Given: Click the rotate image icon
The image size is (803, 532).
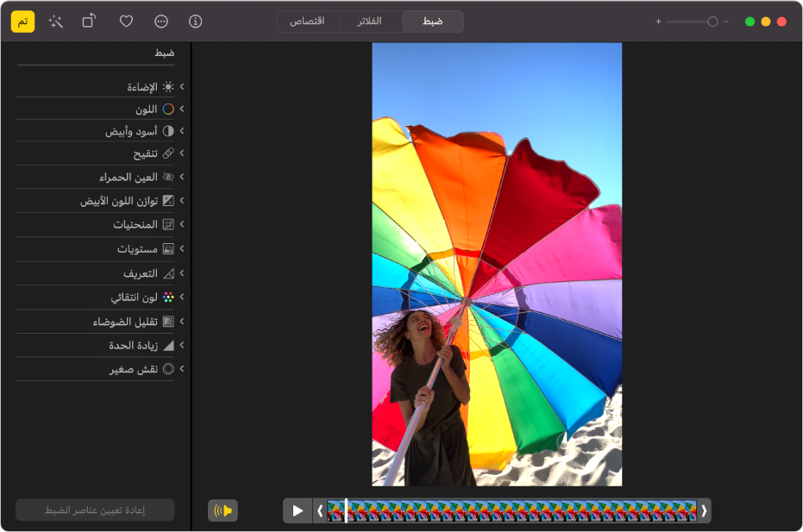Looking at the screenshot, I should (x=89, y=22).
